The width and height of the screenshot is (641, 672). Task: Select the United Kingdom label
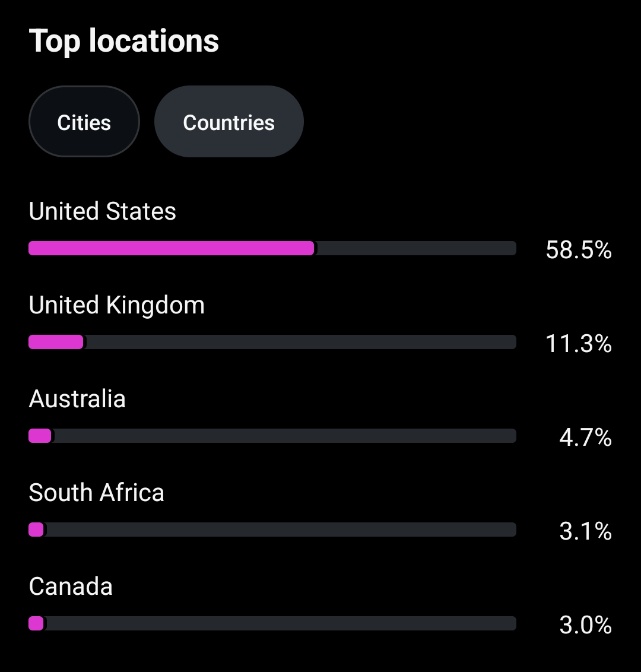[116, 305]
